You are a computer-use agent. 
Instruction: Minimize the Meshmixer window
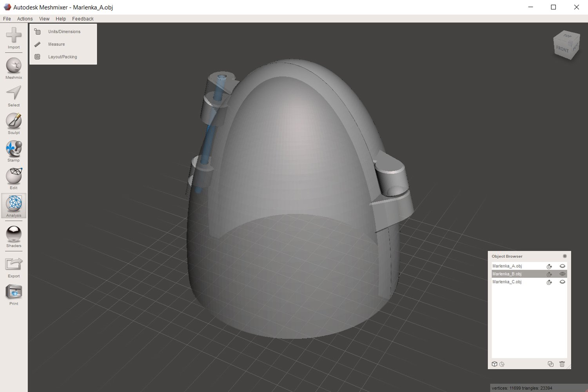coord(530,7)
